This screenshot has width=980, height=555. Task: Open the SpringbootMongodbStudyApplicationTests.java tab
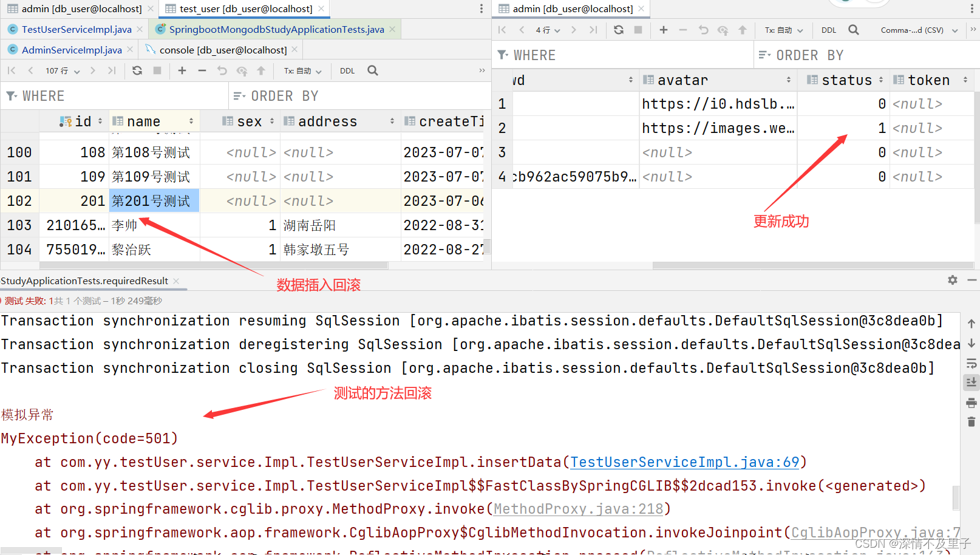276,29
